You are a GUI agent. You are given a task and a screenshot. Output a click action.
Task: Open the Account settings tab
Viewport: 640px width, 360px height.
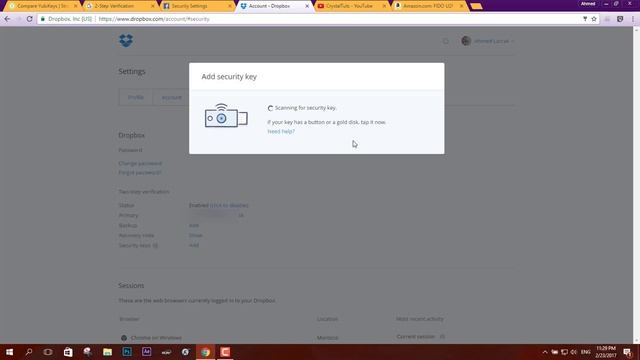tap(171, 97)
